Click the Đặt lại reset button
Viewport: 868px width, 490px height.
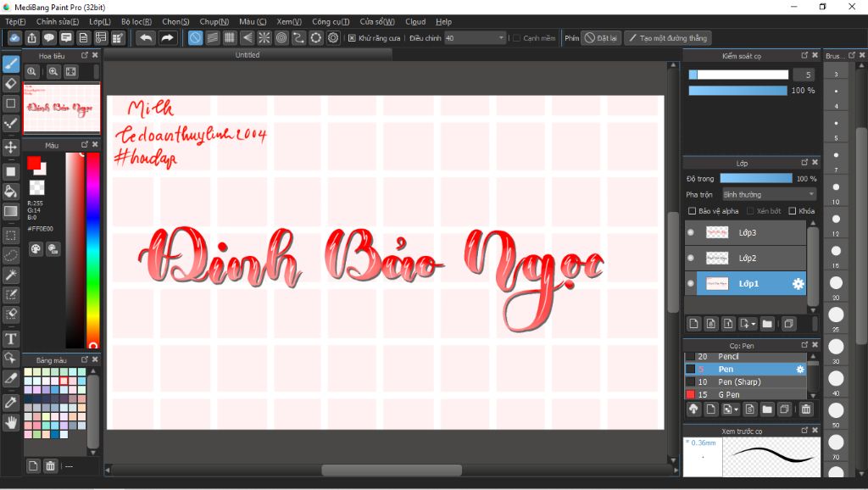tap(601, 38)
